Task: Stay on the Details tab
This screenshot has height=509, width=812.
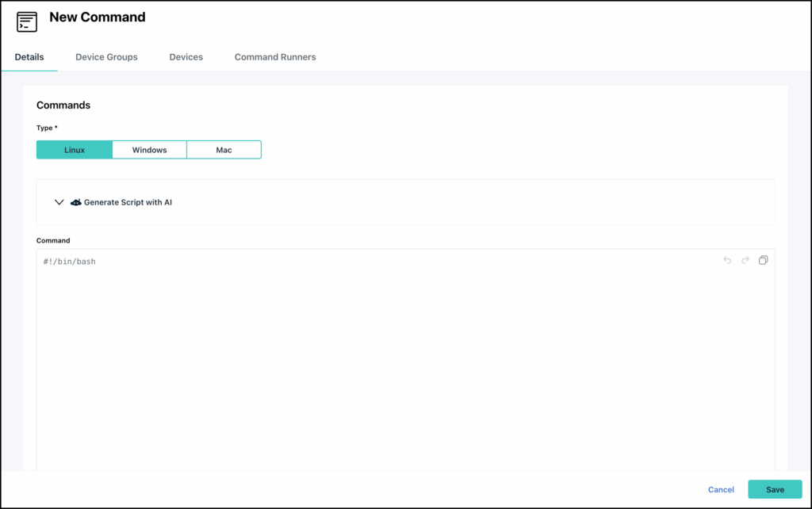Action: click(x=29, y=56)
